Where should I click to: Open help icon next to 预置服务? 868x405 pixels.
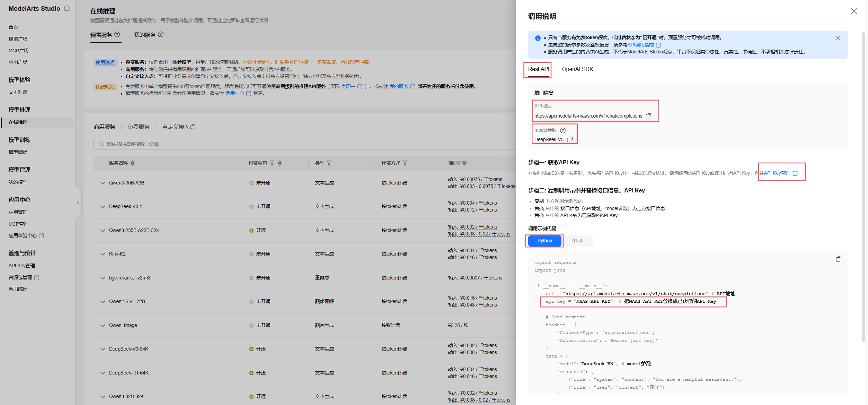click(x=117, y=34)
